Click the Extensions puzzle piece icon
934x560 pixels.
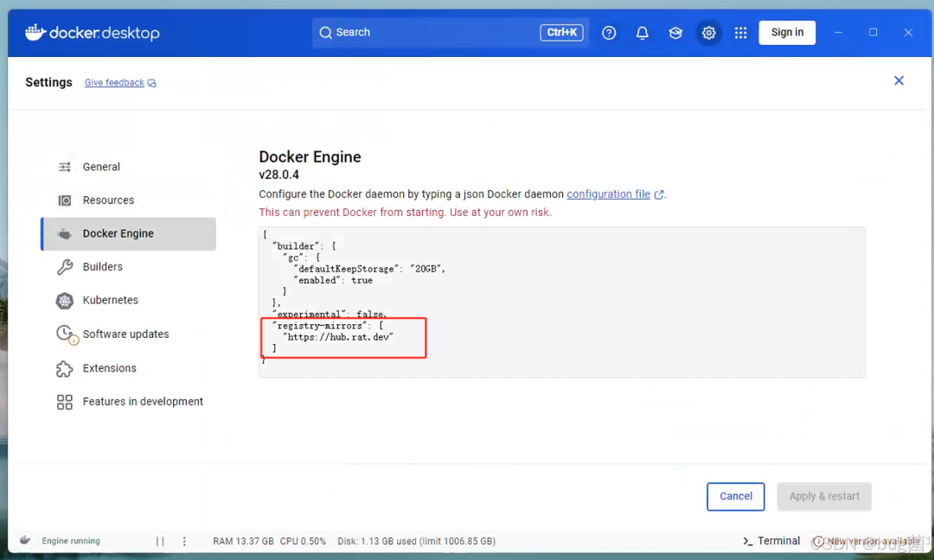pyautogui.click(x=64, y=368)
